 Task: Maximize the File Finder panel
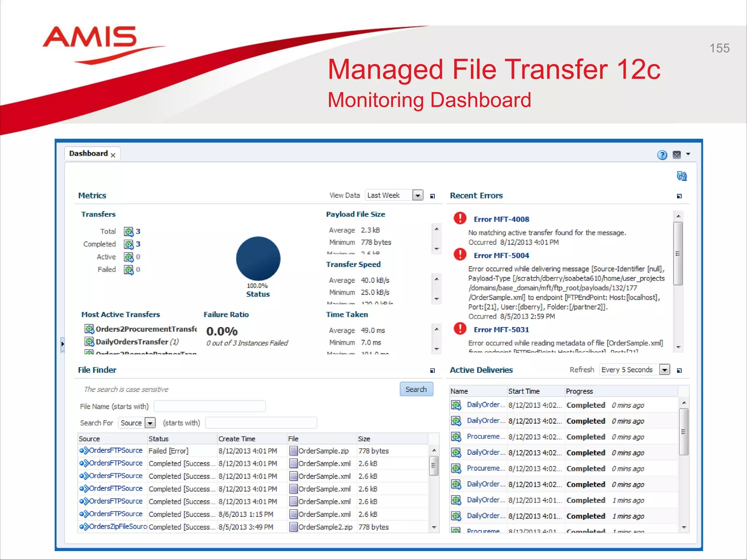433,370
